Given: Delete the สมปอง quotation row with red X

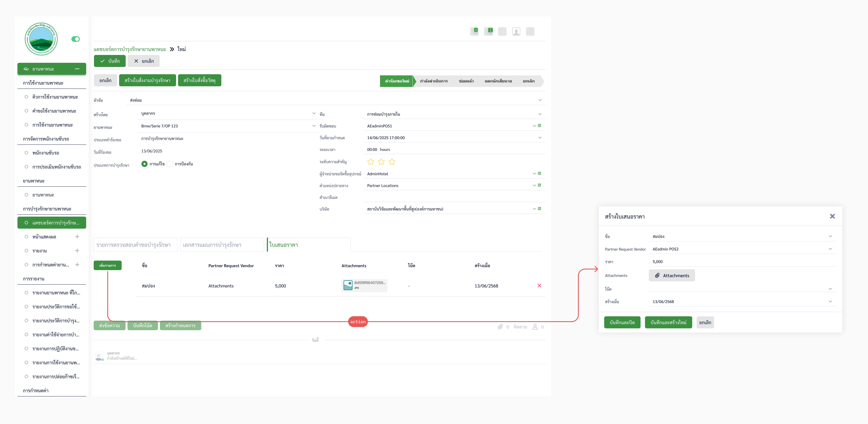Looking at the screenshot, I should (539, 286).
